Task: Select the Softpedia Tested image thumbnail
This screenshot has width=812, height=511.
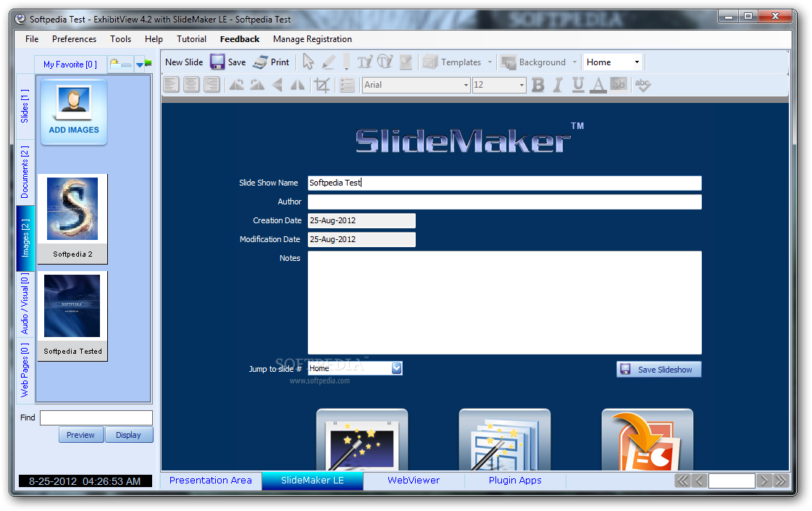Action: 72,315
